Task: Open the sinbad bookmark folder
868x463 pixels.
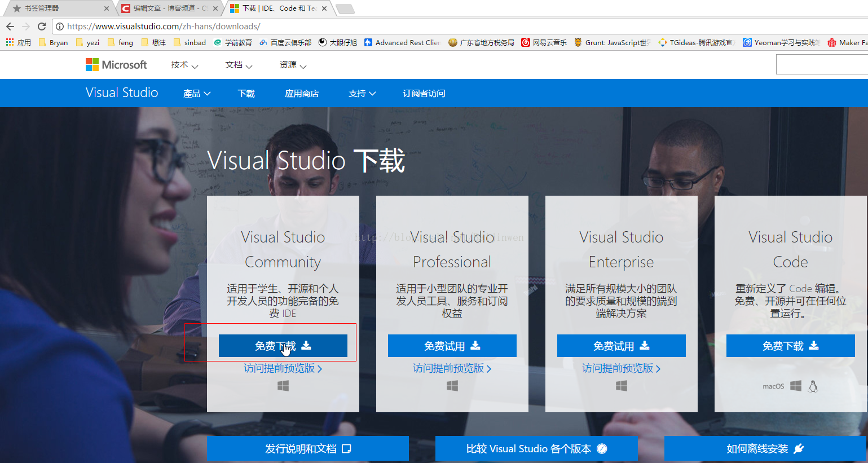Action: click(190, 42)
